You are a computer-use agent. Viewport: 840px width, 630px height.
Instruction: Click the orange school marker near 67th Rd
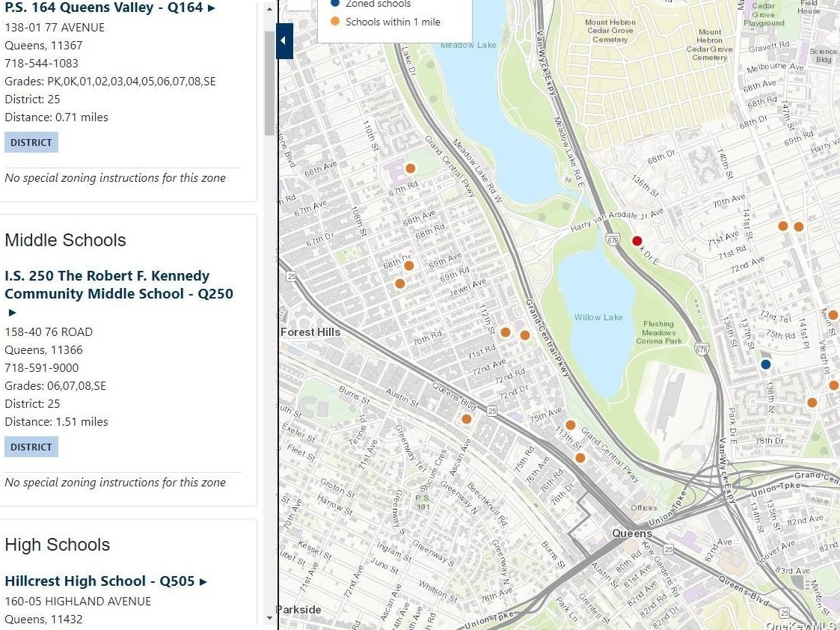(411, 168)
